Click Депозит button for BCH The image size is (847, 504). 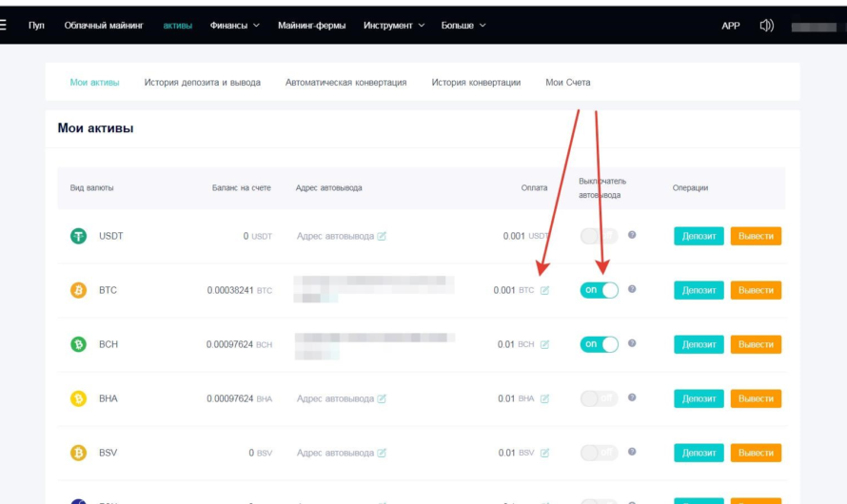[699, 344]
